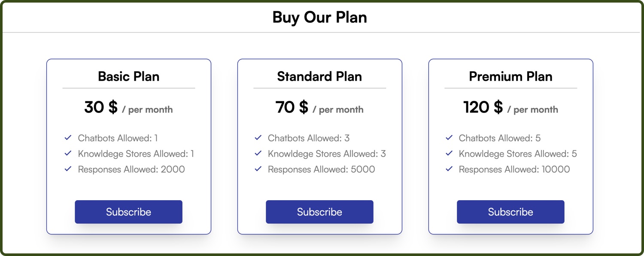Screen dimensions: 644x256
Task: Click the 30 $ per month price
Action: [x=128, y=107]
